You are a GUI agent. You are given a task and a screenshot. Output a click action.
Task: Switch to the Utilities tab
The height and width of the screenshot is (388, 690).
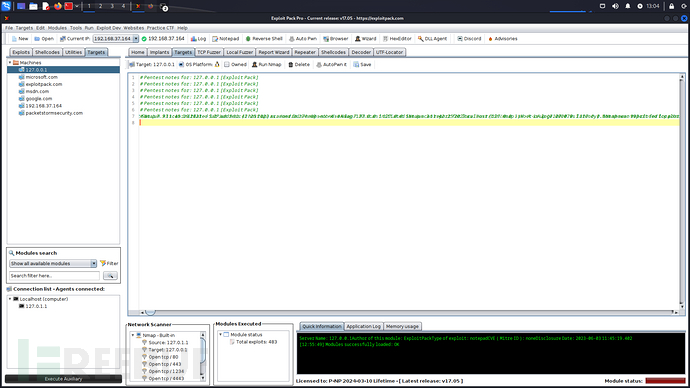point(73,52)
